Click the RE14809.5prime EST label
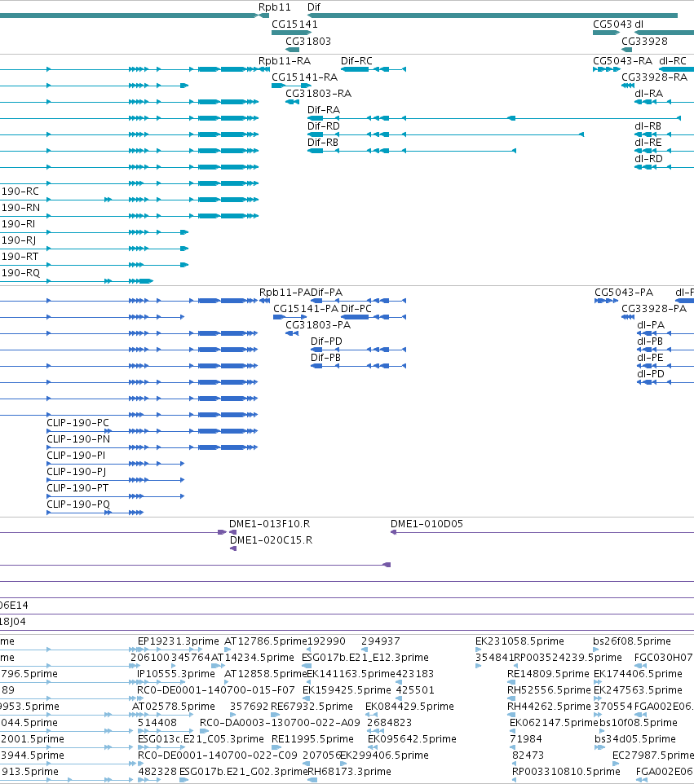The image size is (694, 784). click(x=549, y=673)
